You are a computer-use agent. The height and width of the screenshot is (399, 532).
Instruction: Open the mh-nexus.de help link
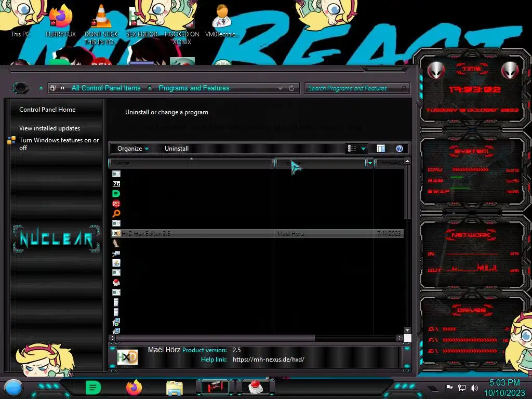(x=269, y=360)
